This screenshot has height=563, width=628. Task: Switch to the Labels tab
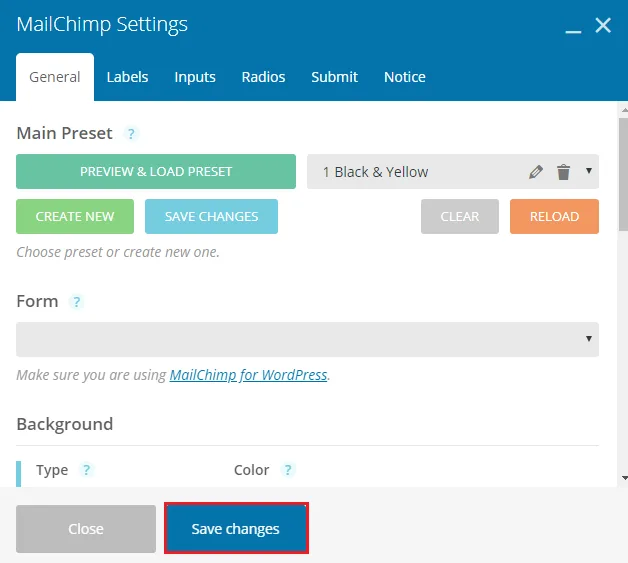[127, 77]
